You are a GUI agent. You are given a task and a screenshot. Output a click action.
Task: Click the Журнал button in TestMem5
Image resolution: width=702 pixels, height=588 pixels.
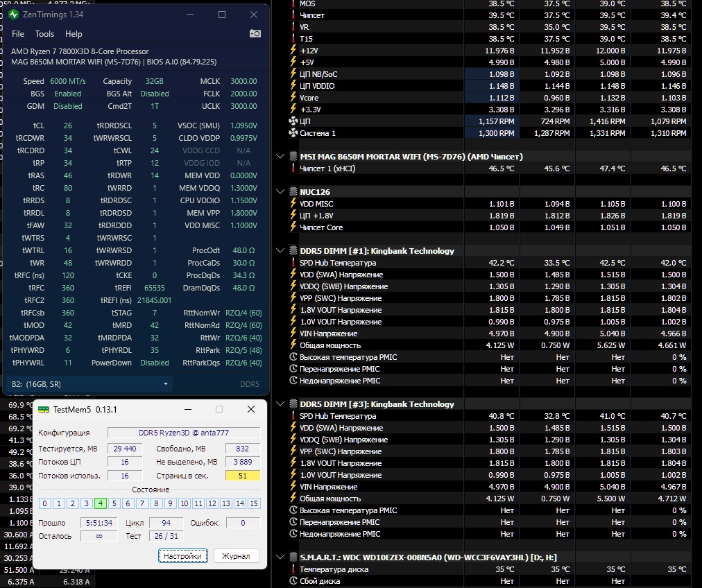(237, 556)
